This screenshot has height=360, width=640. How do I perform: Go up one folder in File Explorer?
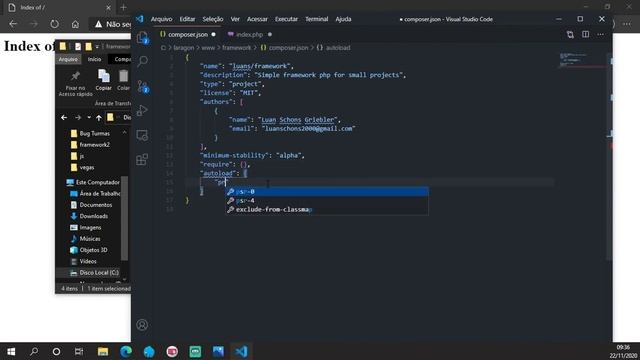(x=99, y=118)
